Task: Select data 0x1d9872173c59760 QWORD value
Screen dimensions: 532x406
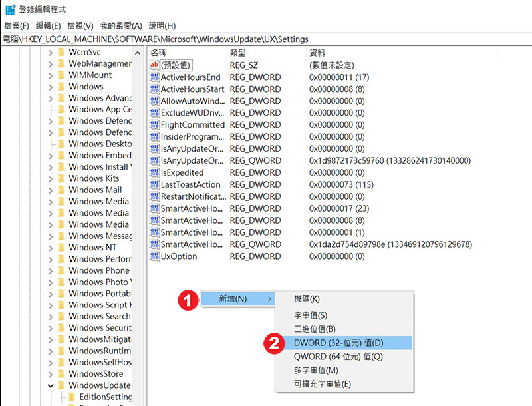Action: click(390, 160)
